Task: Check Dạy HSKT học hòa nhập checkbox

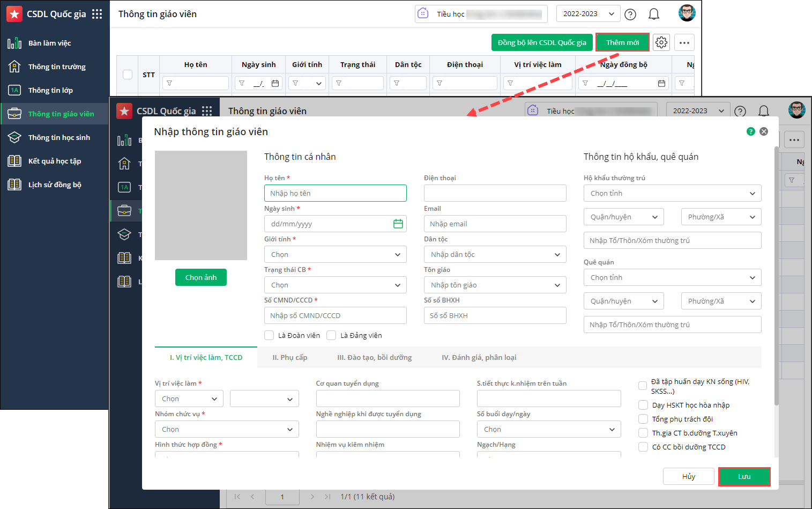Action: pyautogui.click(x=643, y=405)
